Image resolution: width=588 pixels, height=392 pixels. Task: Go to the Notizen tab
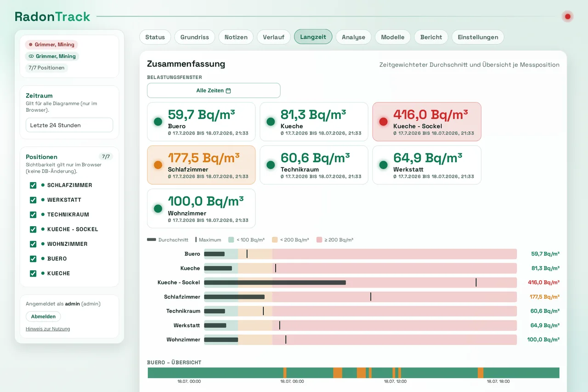236,37
